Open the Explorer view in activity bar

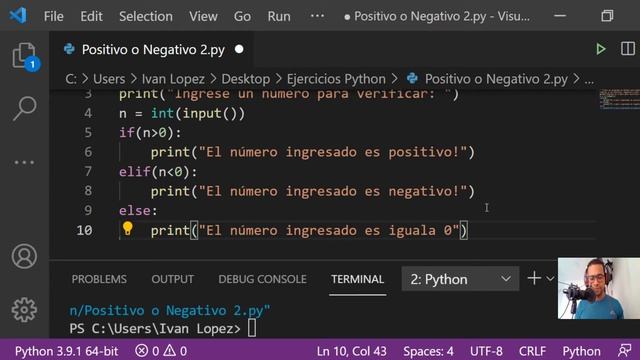point(24,56)
